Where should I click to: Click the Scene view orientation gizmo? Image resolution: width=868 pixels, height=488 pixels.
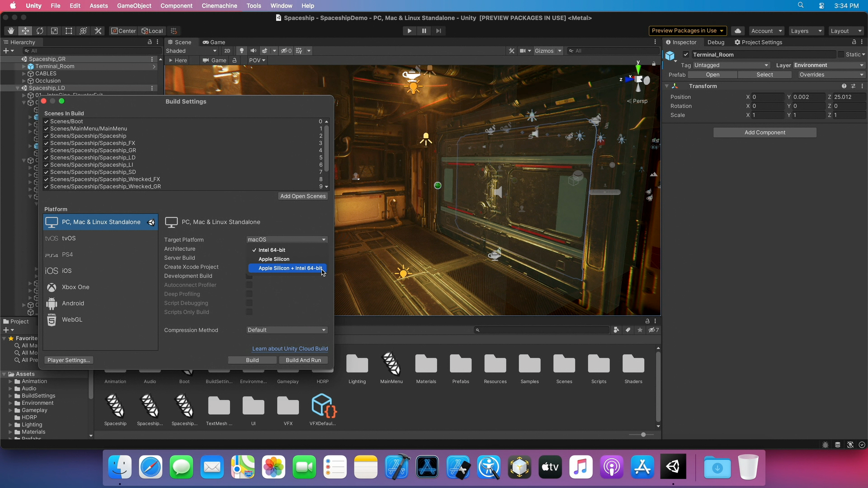[x=638, y=79]
